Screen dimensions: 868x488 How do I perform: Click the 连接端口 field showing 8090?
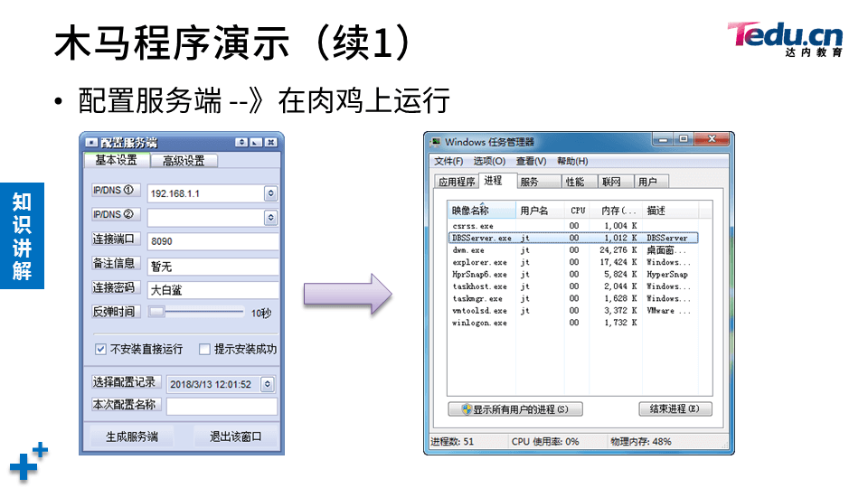pos(212,241)
